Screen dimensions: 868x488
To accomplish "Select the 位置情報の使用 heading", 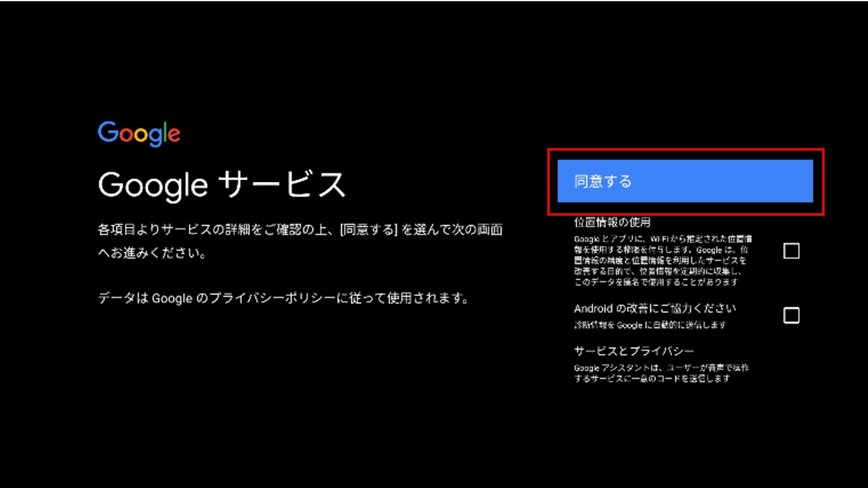I will point(612,222).
